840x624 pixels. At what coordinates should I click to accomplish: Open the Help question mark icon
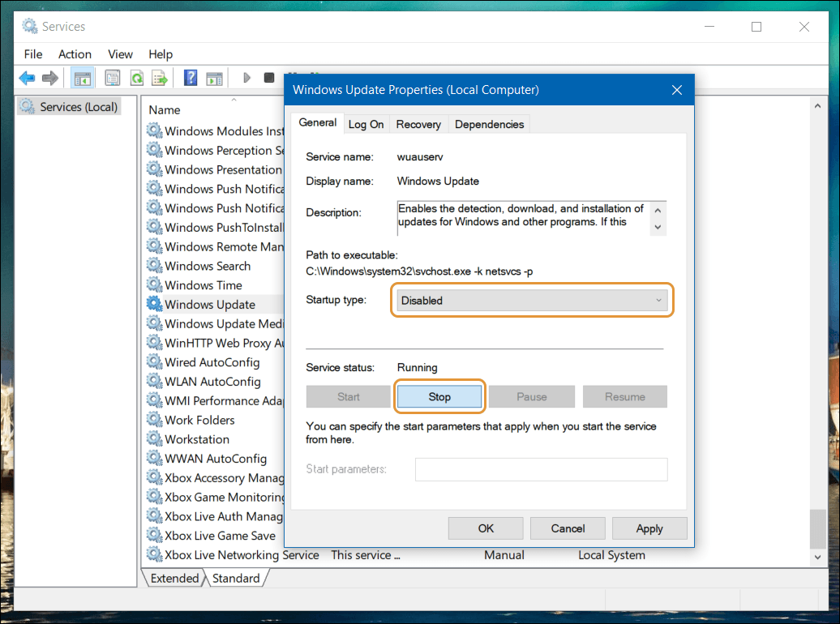point(191,78)
